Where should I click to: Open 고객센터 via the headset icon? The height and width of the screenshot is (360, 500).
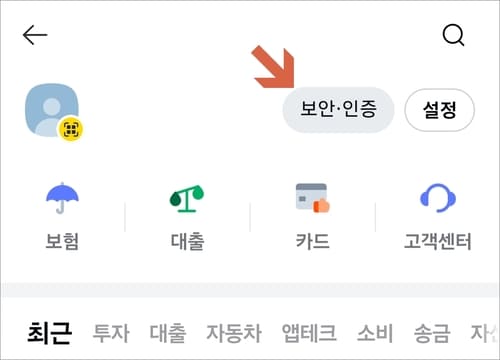coord(438,198)
